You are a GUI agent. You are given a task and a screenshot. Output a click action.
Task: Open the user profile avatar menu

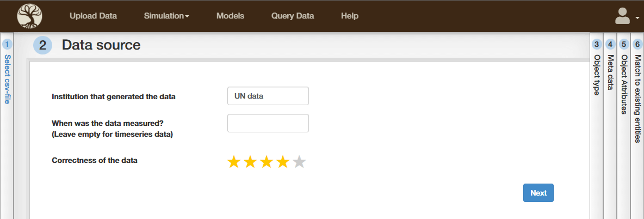(622, 16)
